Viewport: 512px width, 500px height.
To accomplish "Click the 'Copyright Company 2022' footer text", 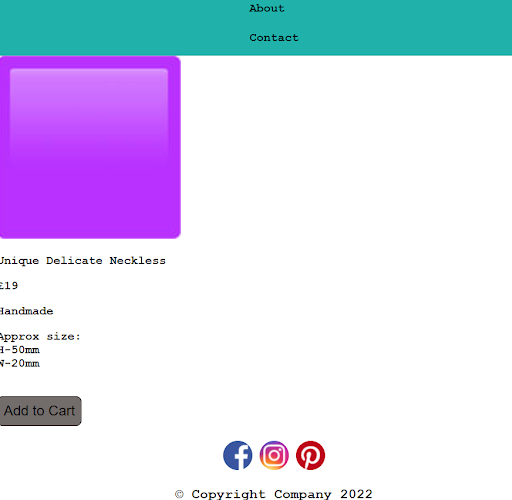I will click(x=273, y=494).
